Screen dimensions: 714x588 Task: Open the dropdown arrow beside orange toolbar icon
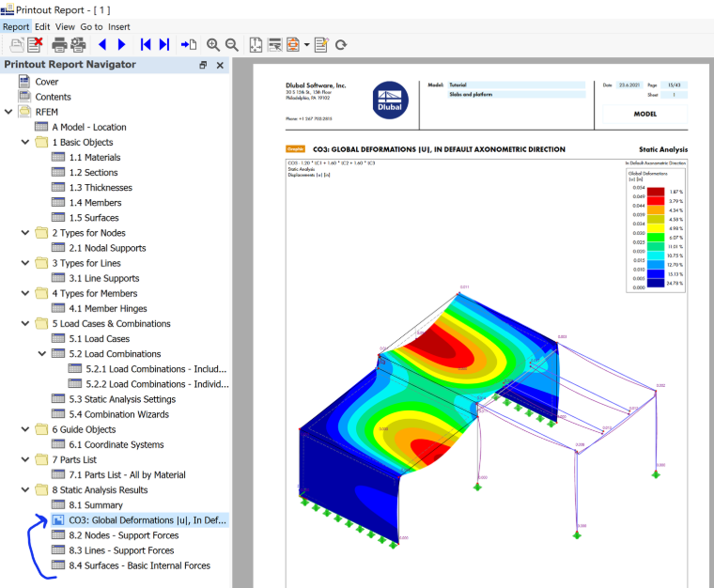click(306, 44)
